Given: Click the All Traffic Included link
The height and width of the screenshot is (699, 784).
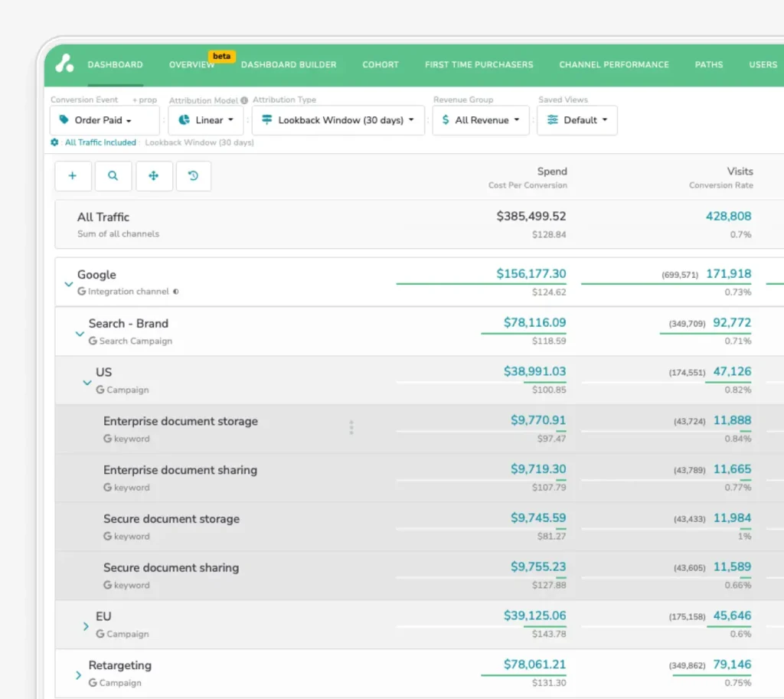Looking at the screenshot, I should pos(100,142).
